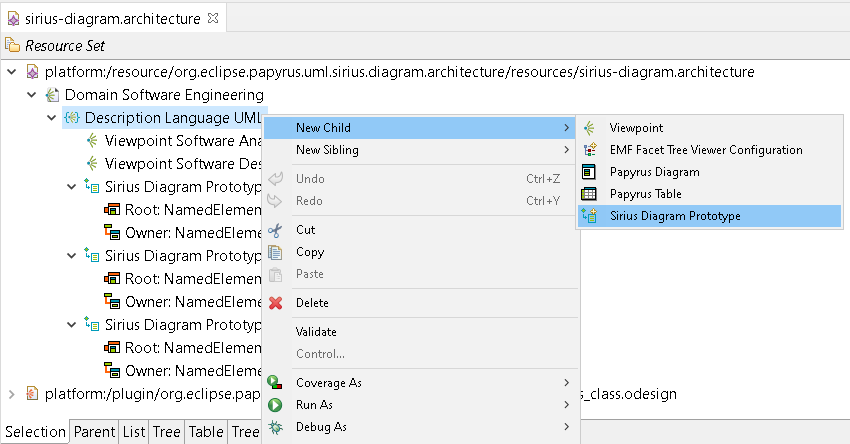Click the third Owner: NamedElement icon
The width and height of the screenshot is (850, 444).
[112, 370]
